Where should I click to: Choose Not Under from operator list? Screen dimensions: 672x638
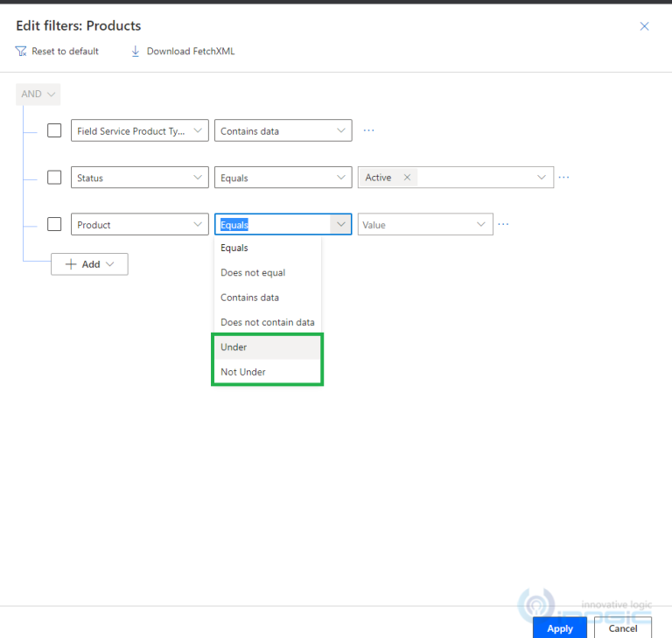pos(243,372)
